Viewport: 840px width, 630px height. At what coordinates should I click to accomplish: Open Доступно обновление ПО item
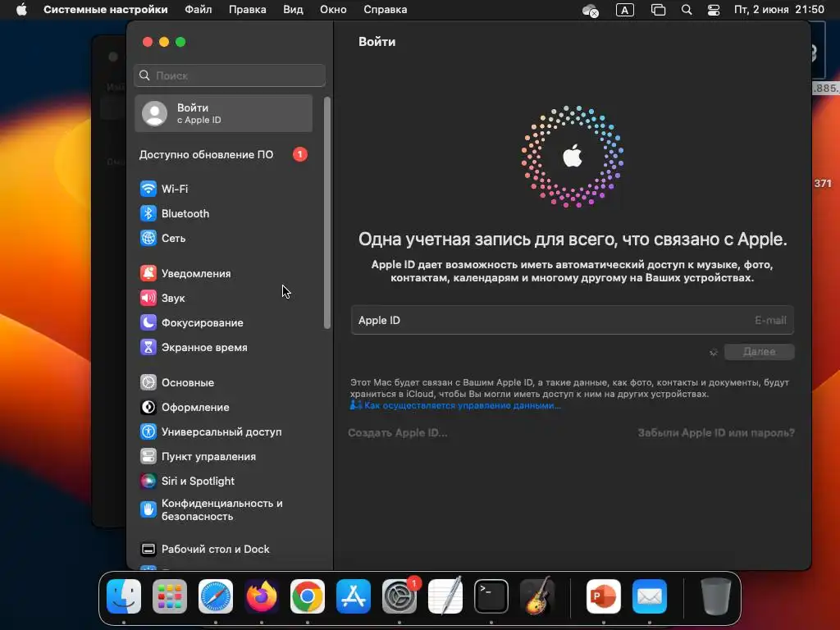click(x=223, y=154)
